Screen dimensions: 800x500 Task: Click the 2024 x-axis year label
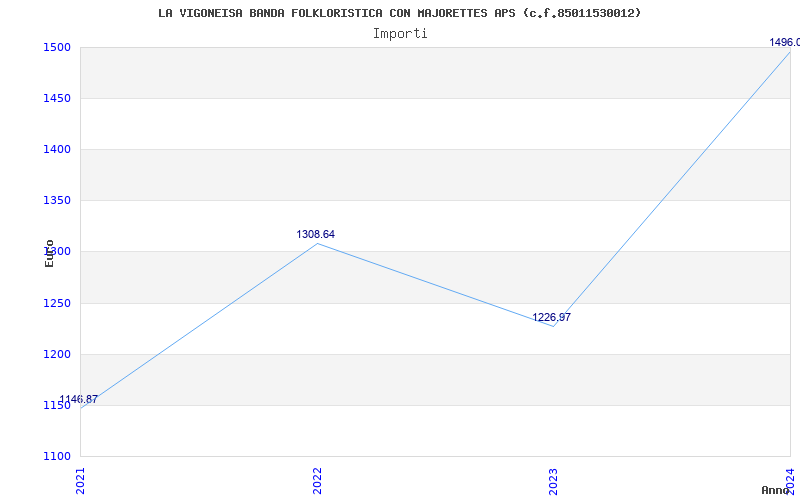(x=789, y=479)
